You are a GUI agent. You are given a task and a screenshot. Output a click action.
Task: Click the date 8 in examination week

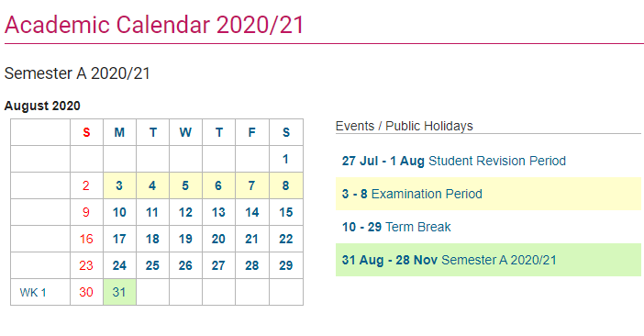pyautogui.click(x=286, y=185)
